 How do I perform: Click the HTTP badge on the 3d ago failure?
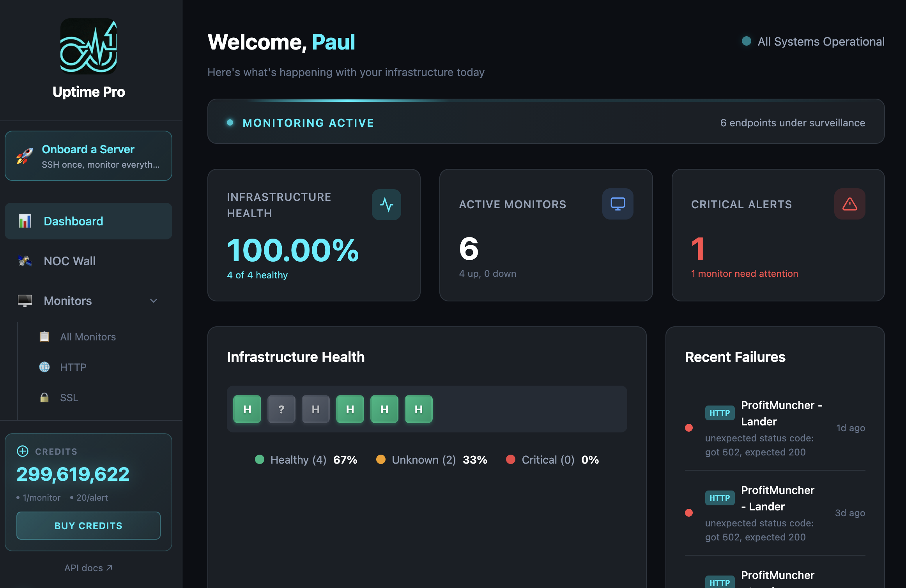(720, 498)
